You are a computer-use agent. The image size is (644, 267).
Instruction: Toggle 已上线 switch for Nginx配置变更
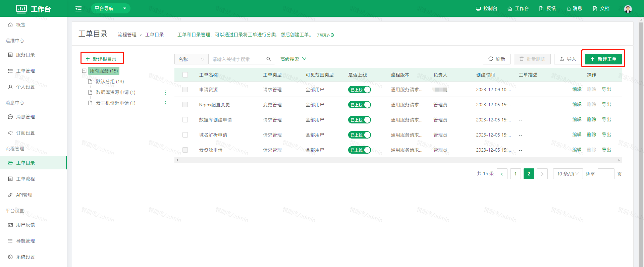coord(360,105)
